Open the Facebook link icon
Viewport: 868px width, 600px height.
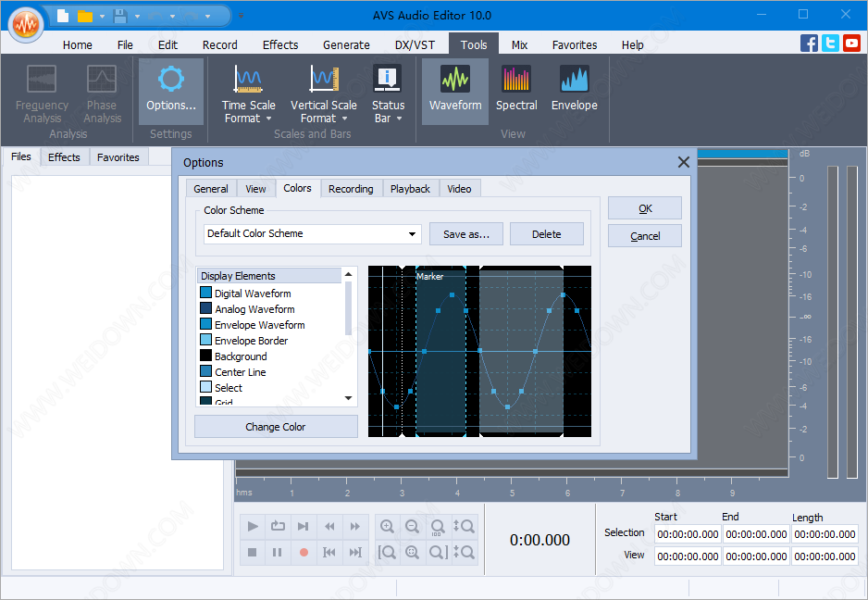click(x=809, y=44)
